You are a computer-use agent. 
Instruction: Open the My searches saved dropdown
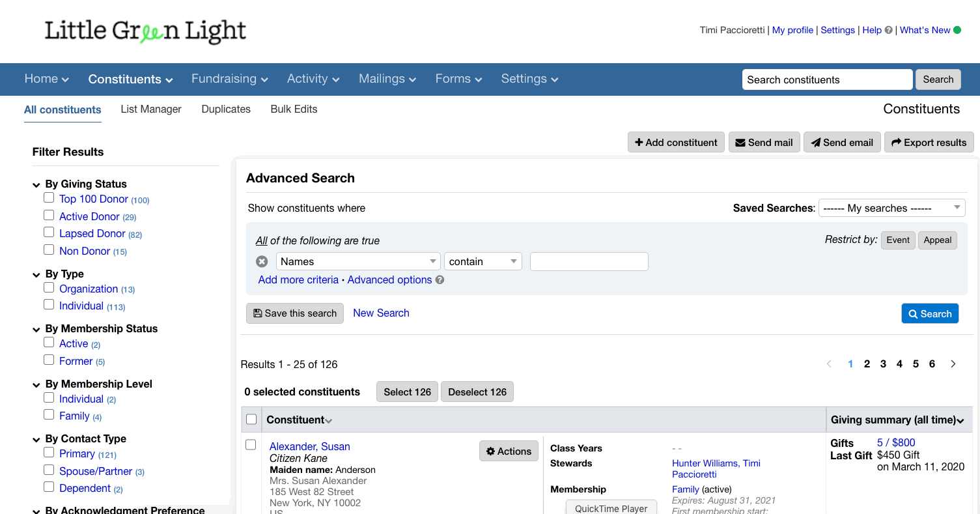pyautogui.click(x=891, y=208)
